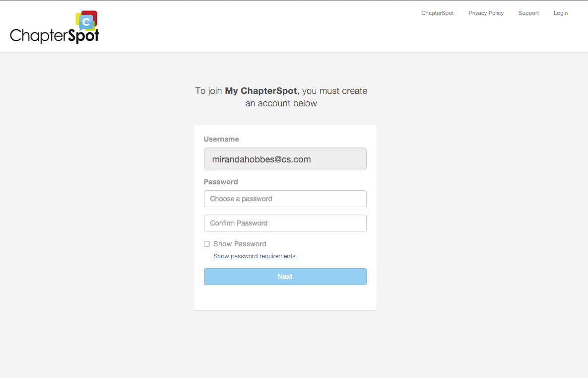Image resolution: width=588 pixels, height=378 pixels.
Task: Focus the Confirm Password field
Action: click(285, 223)
